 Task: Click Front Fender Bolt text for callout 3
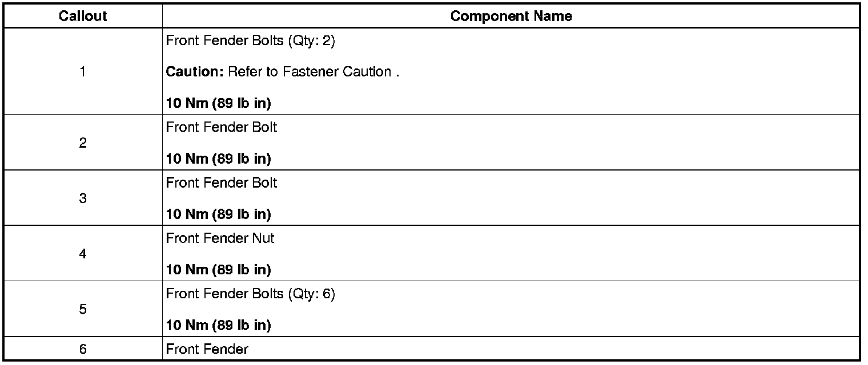tap(221, 182)
